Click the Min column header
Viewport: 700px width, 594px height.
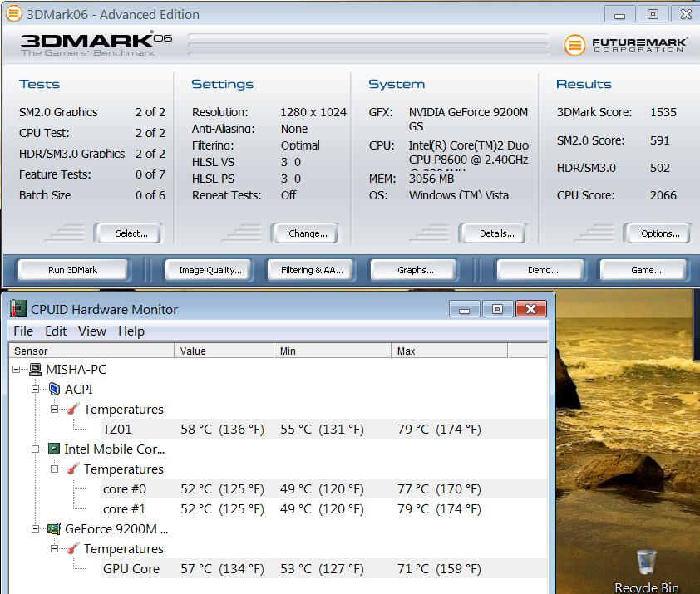pyautogui.click(x=333, y=351)
